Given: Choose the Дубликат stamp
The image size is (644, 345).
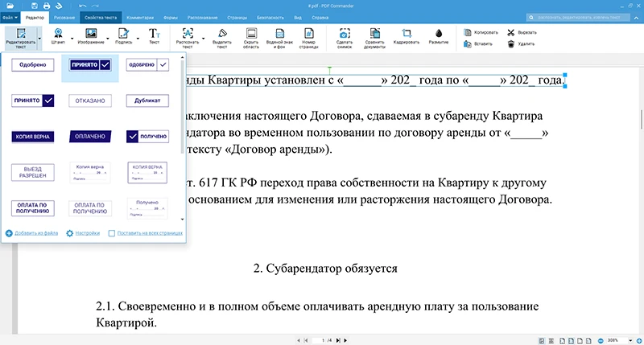Looking at the screenshot, I should tap(147, 101).
